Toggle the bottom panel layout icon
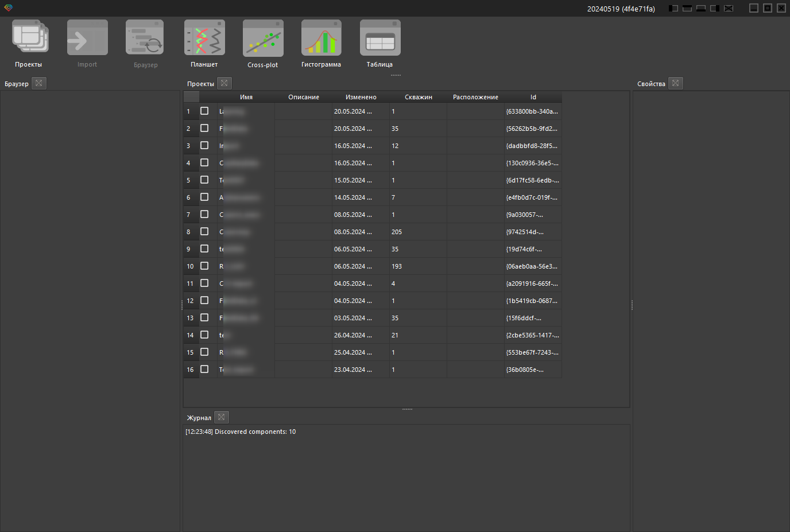 click(x=701, y=8)
